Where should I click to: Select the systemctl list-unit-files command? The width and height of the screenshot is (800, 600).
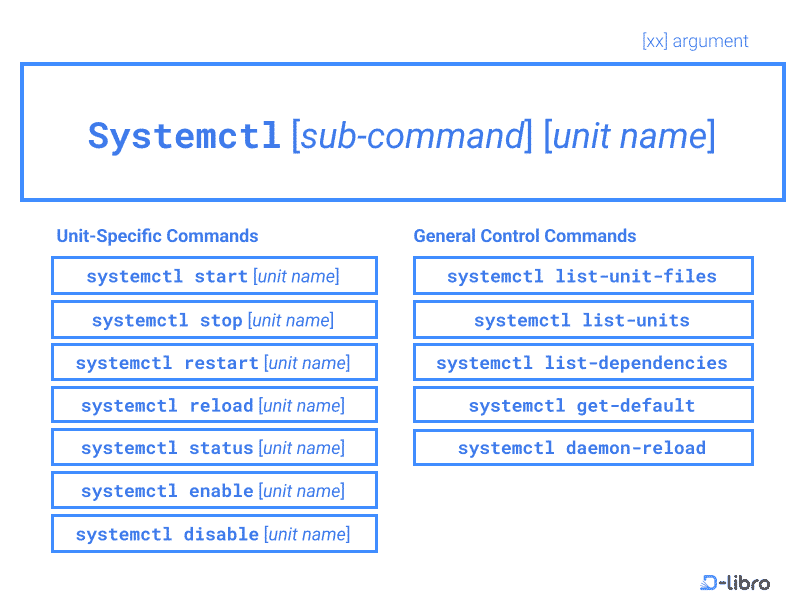point(583,275)
